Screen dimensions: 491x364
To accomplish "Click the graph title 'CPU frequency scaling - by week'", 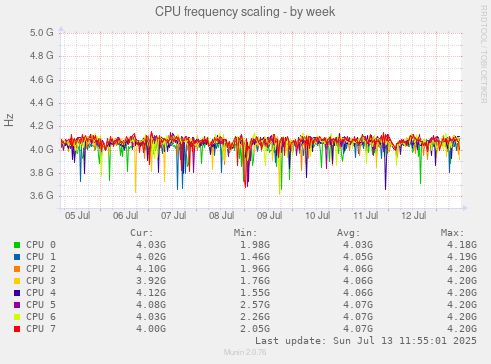I will 245,12.
